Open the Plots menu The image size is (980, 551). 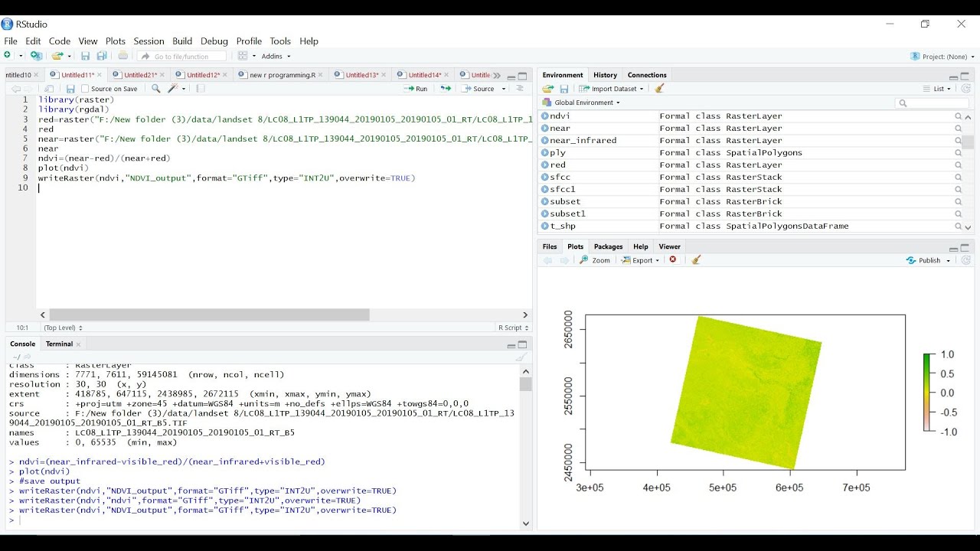(116, 41)
